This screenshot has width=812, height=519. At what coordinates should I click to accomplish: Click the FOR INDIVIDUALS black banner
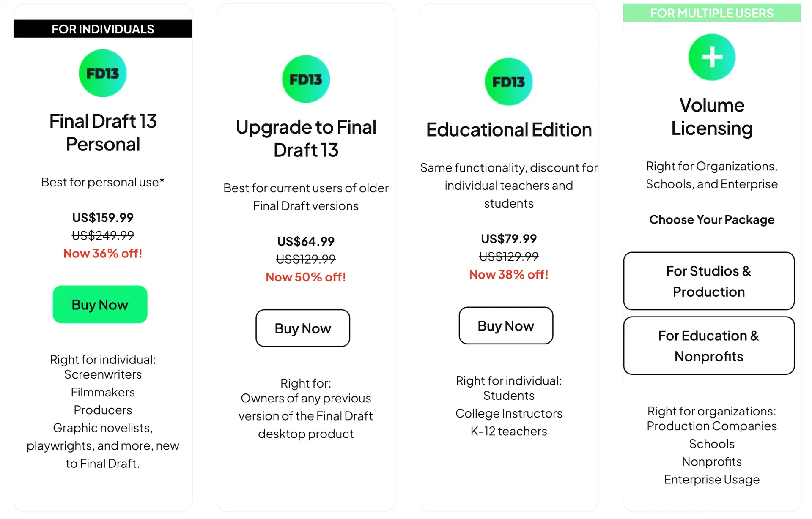103,29
